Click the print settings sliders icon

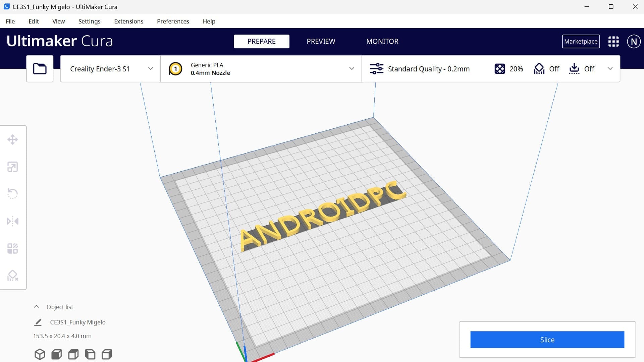click(376, 69)
